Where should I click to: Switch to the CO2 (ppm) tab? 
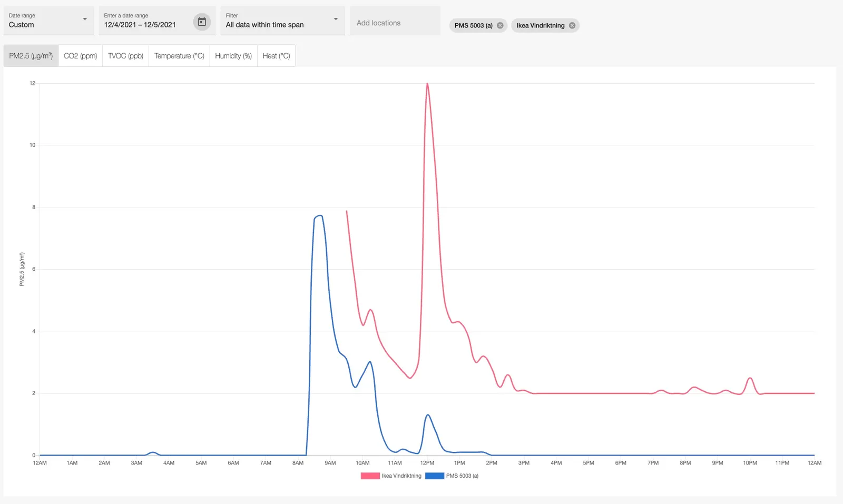80,56
